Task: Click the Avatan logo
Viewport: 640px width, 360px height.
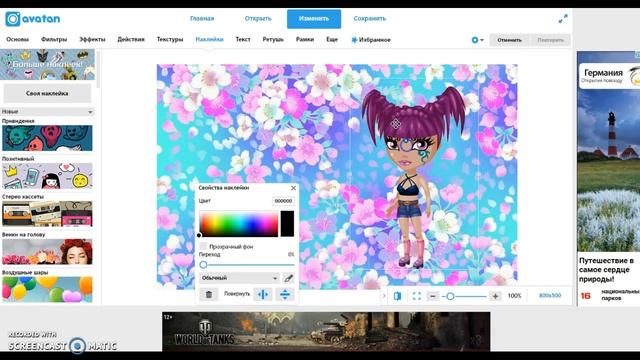Action: coord(33,19)
